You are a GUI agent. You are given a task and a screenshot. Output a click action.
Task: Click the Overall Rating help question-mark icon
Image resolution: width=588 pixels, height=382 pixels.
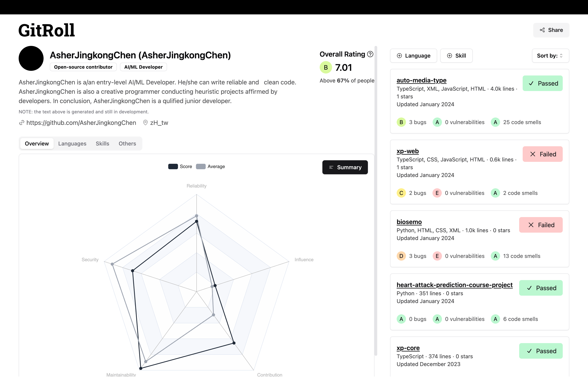370,54
